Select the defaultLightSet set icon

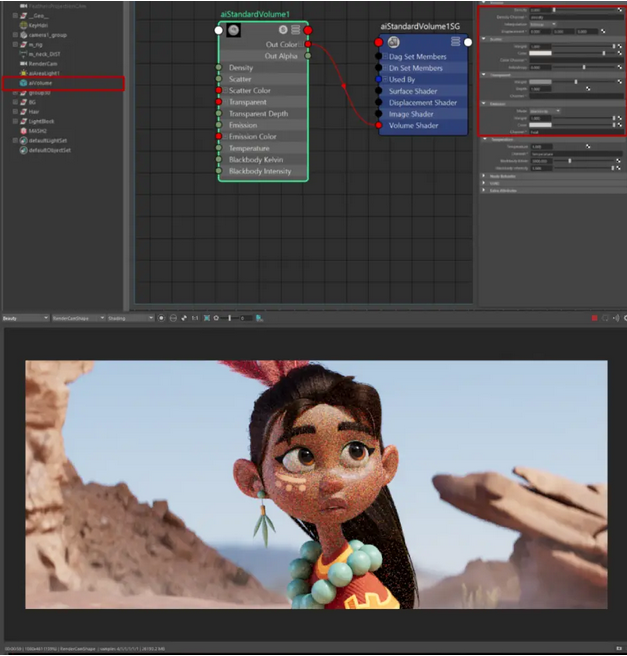point(24,141)
